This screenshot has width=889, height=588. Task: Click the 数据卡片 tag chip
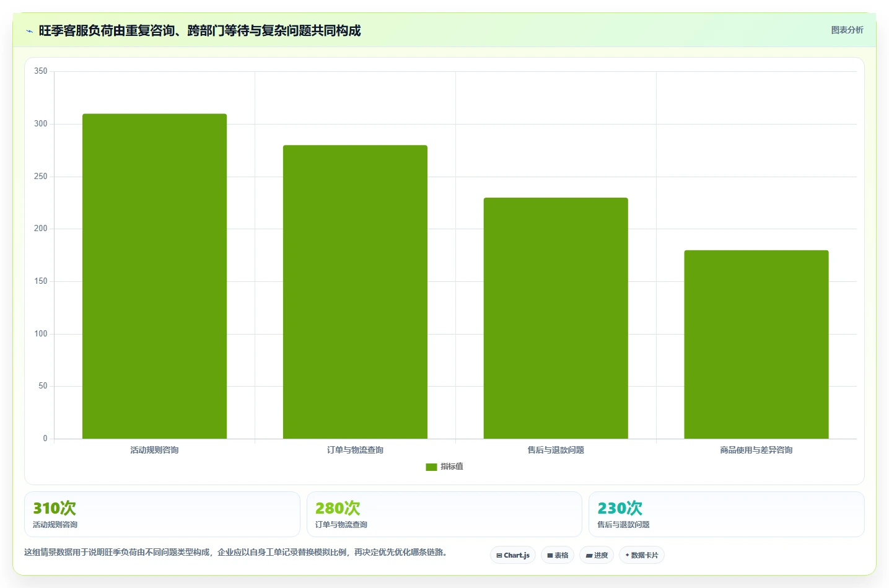642,555
